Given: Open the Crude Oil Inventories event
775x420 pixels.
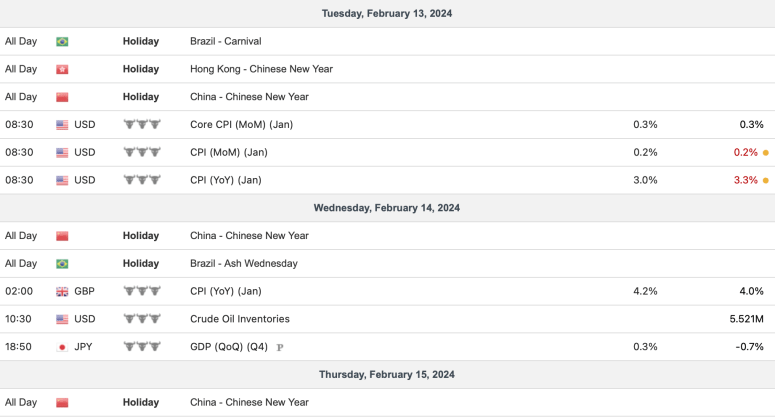Looking at the screenshot, I should coord(240,319).
